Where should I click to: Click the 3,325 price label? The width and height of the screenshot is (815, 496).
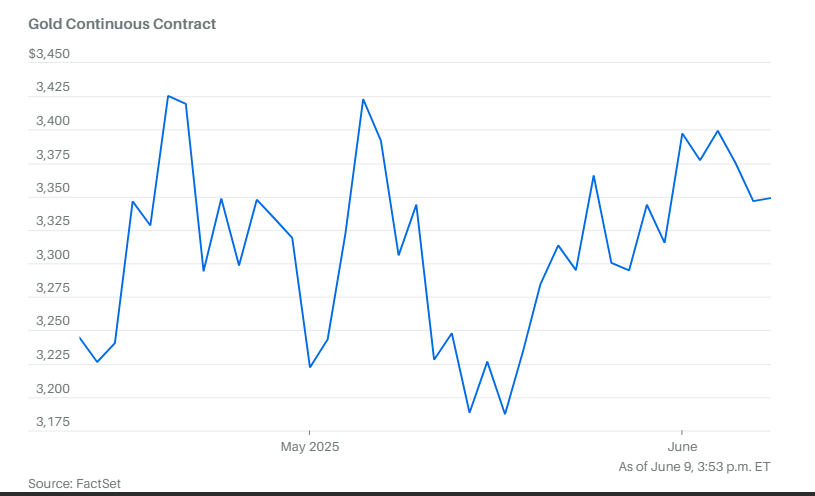[x=52, y=221]
